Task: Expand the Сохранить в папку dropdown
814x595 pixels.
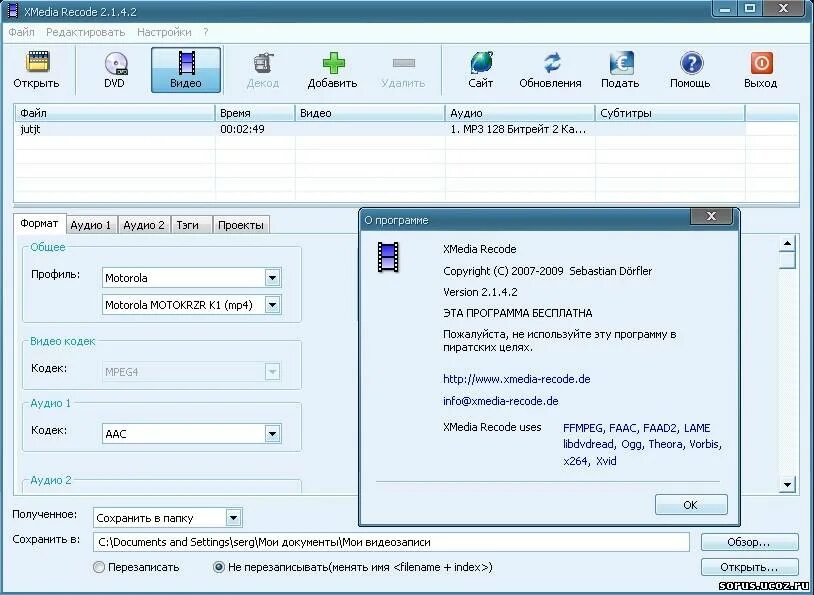Action: tap(234, 518)
